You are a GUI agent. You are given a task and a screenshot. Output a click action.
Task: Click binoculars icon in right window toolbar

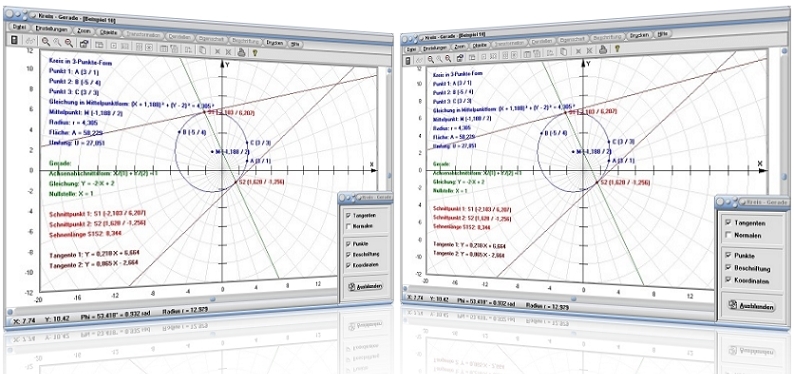420,60
